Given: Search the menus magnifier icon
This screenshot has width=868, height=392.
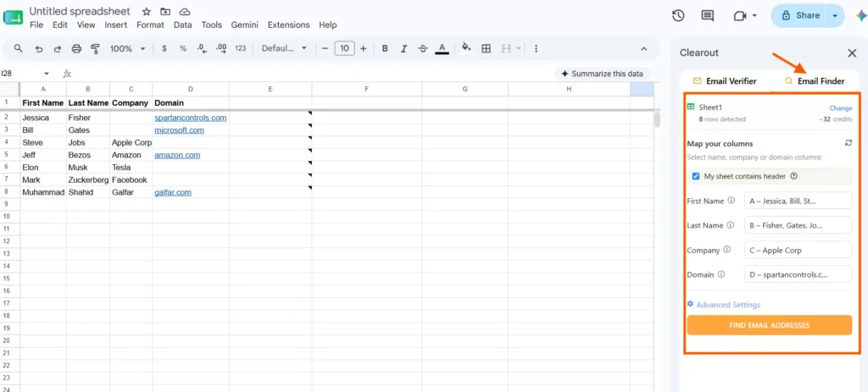Looking at the screenshot, I should tap(19, 48).
